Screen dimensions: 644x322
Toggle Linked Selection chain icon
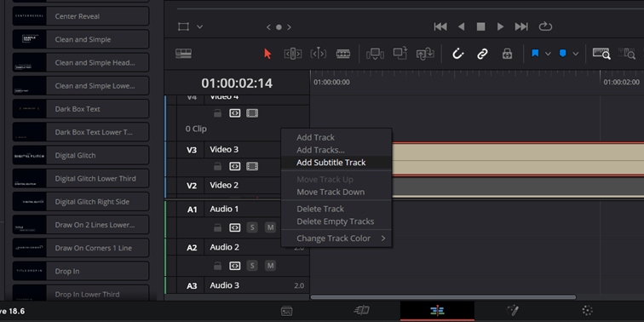[482, 54]
